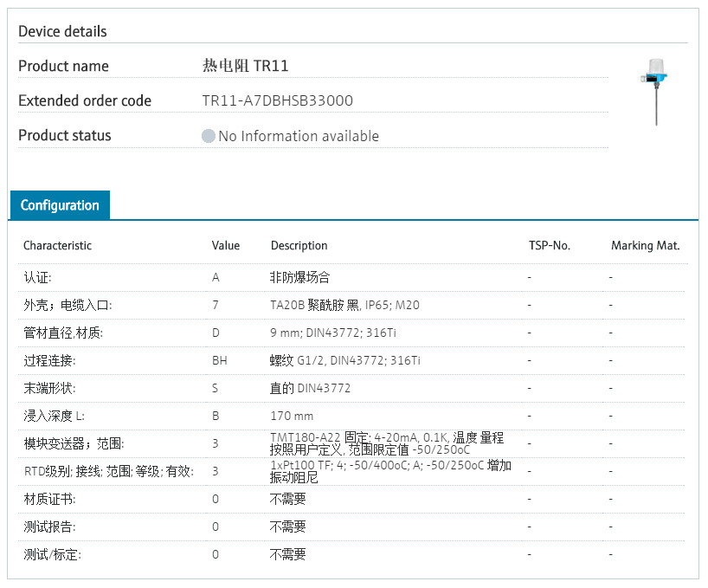The height and width of the screenshot is (588, 708).
Task: Click the TMT180-A22 transmitter description
Action: tap(387, 443)
